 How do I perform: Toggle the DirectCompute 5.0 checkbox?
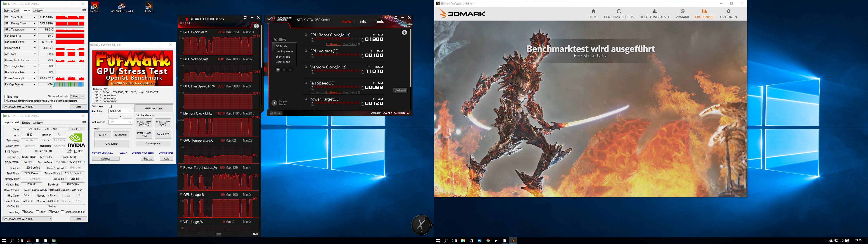click(63, 212)
